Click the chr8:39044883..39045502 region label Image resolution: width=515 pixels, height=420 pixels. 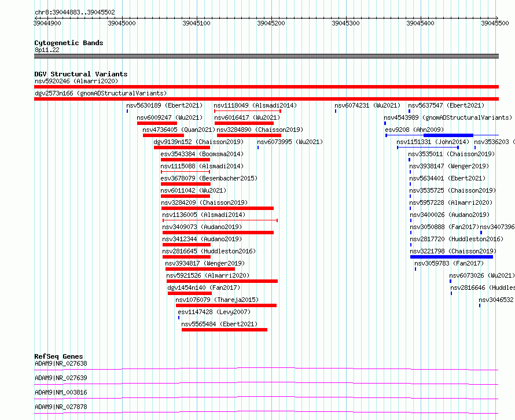[75, 12]
